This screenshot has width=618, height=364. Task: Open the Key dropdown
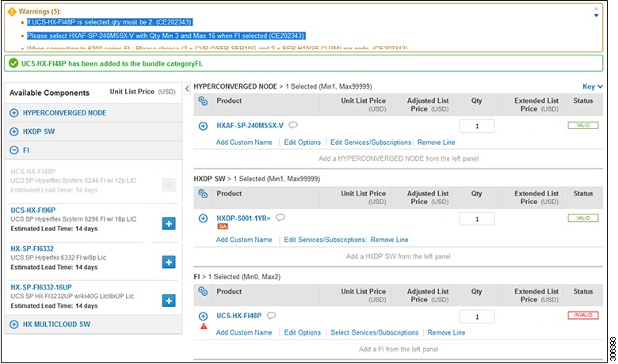click(593, 86)
